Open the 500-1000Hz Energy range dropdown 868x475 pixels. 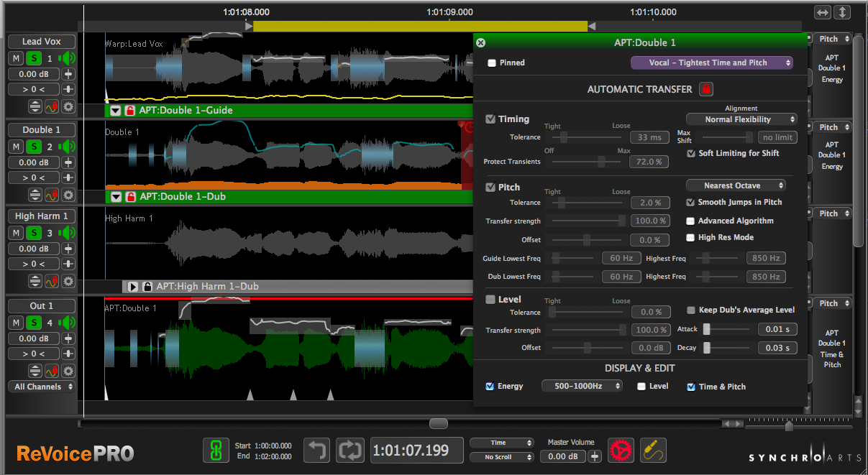(582, 386)
